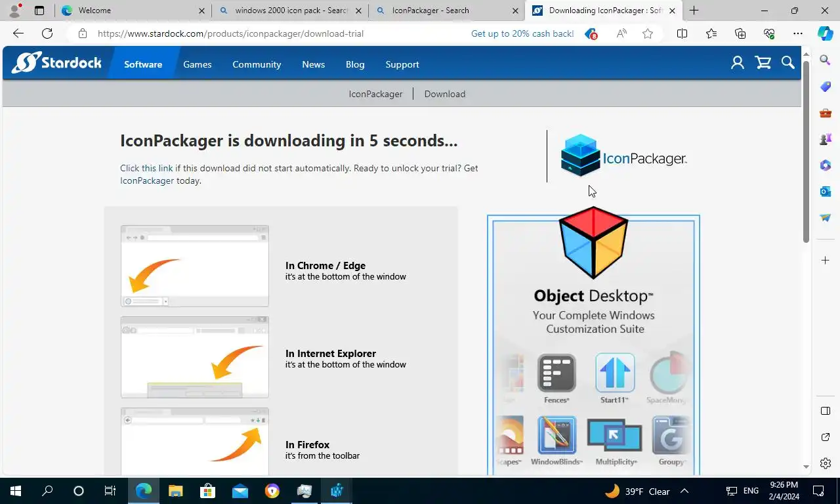
Task: Open the tab actions menu icon
Action: 39,10
